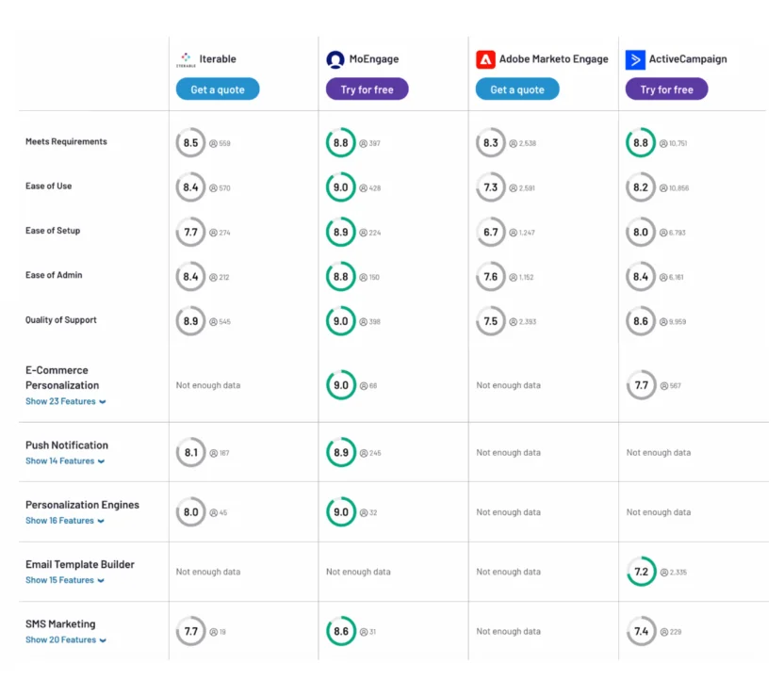Click MoEngage's 9.0 Personalization Engines progress ring
Image resolution: width=784 pixels, height=679 pixels.
(x=341, y=512)
